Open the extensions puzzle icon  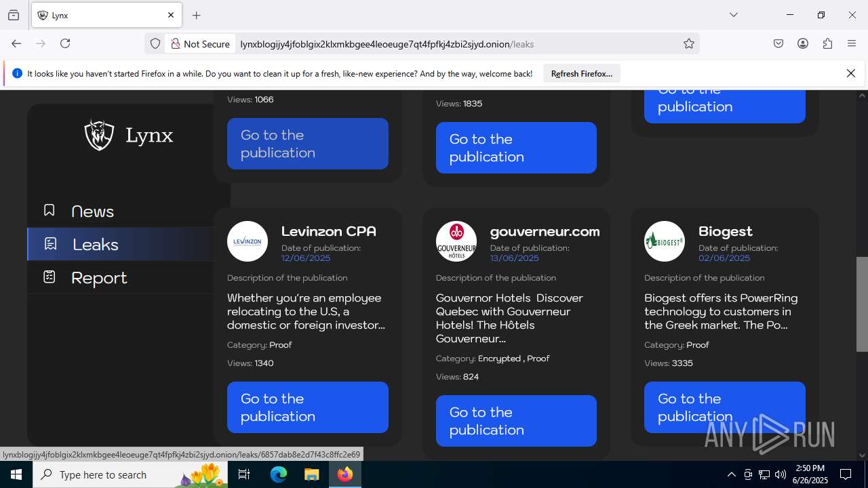pyautogui.click(x=827, y=43)
